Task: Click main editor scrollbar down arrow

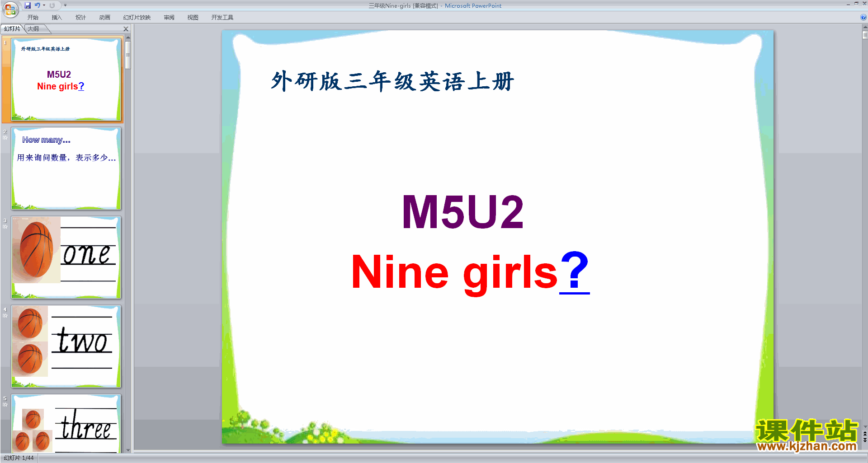Action: tap(865, 426)
